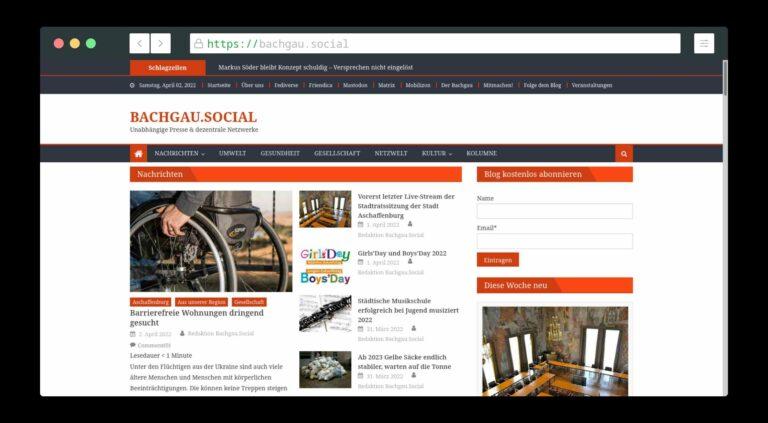Open the Startseite top link
The height and width of the screenshot is (423, 768).
tap(218, 85)
